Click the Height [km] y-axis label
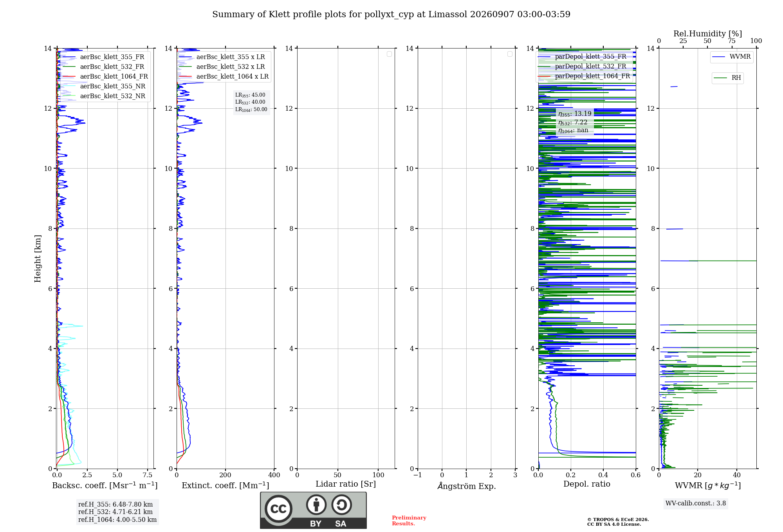 point(38,259)
